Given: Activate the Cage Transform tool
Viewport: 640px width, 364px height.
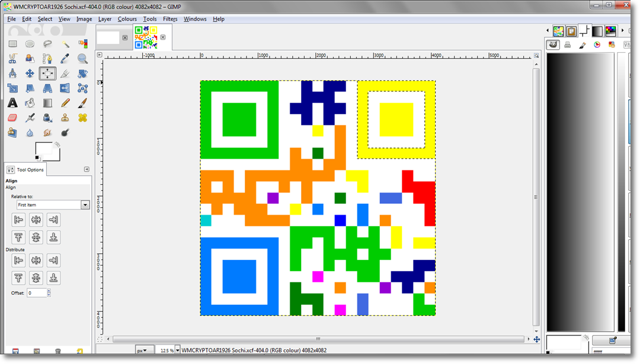Looking at the screenshot, I should tap(83, 88).
